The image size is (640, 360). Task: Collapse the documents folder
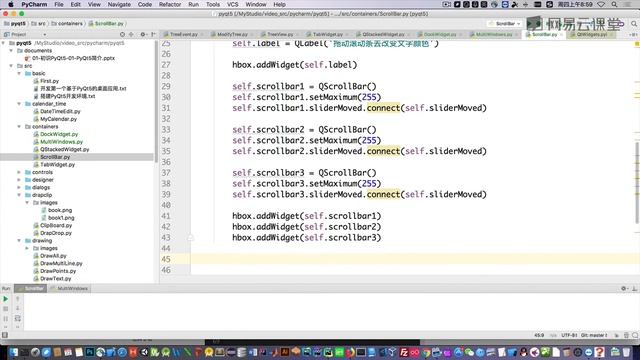click(11, 51)
